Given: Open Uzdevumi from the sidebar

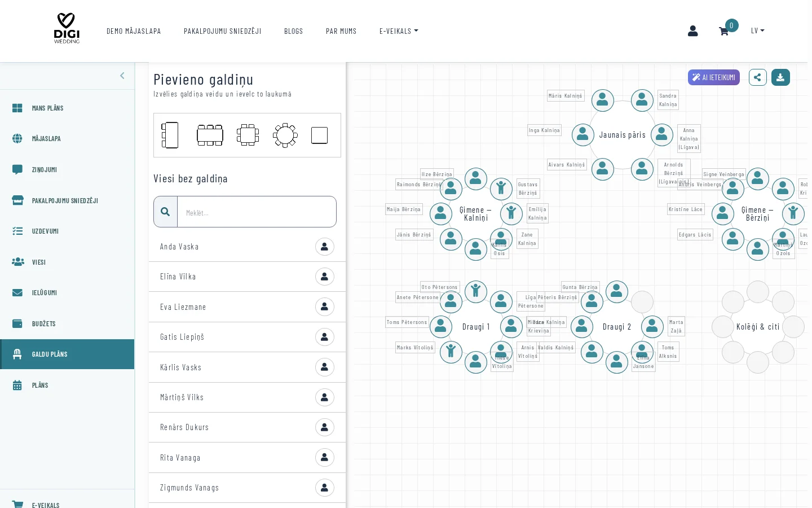Looking at the screenshot, I should (x=45, y=231).
